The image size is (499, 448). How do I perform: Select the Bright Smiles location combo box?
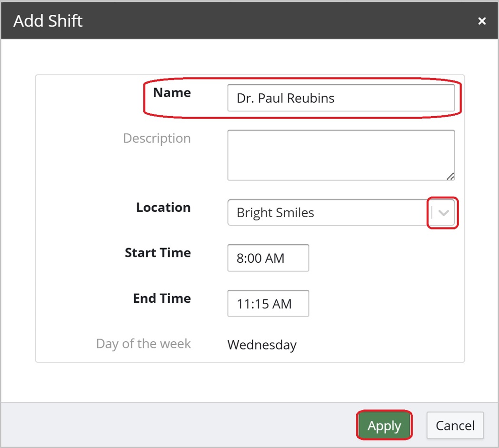pos(329,213)
